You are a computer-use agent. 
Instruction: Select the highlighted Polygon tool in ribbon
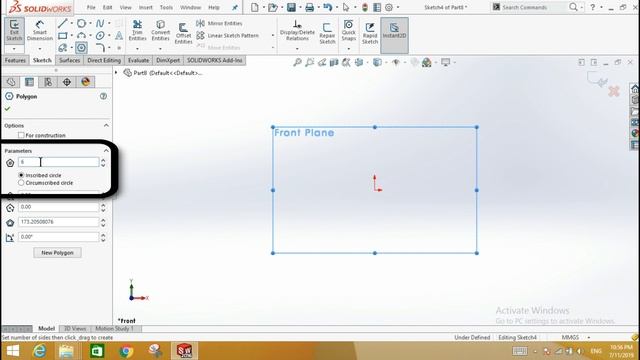tap(81, 48)
